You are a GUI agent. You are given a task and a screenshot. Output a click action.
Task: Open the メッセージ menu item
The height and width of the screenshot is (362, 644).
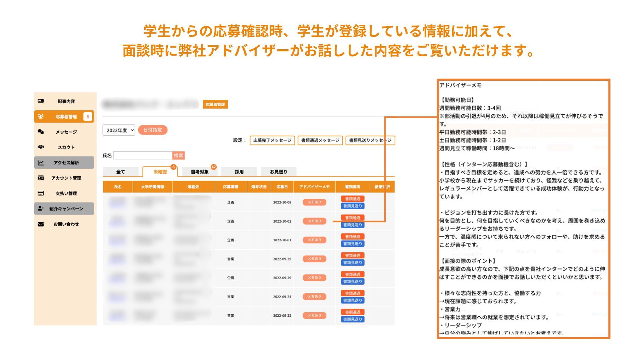pyautogui.click(x=66, y=132)
